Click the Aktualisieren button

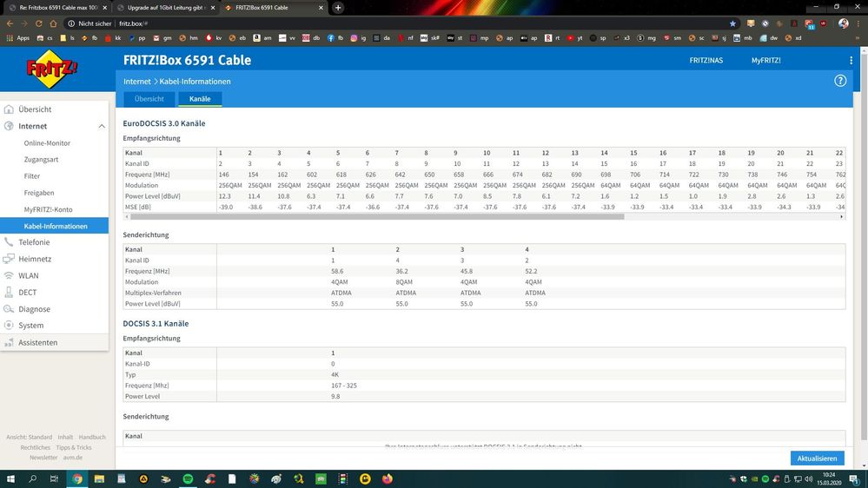tap(817, 458)
